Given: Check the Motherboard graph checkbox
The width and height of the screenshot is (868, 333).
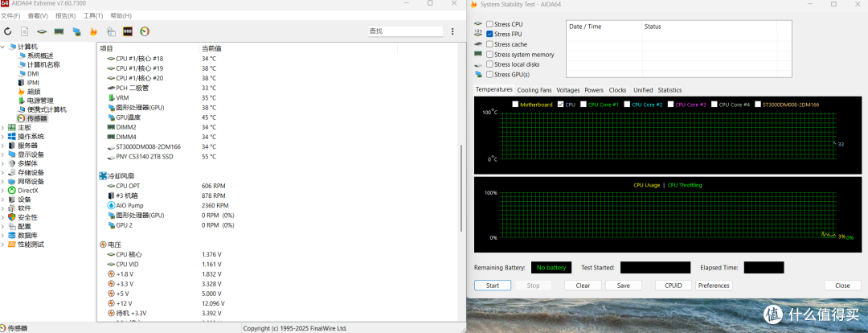Looking at the screenshot, I should tap(515, 105).
